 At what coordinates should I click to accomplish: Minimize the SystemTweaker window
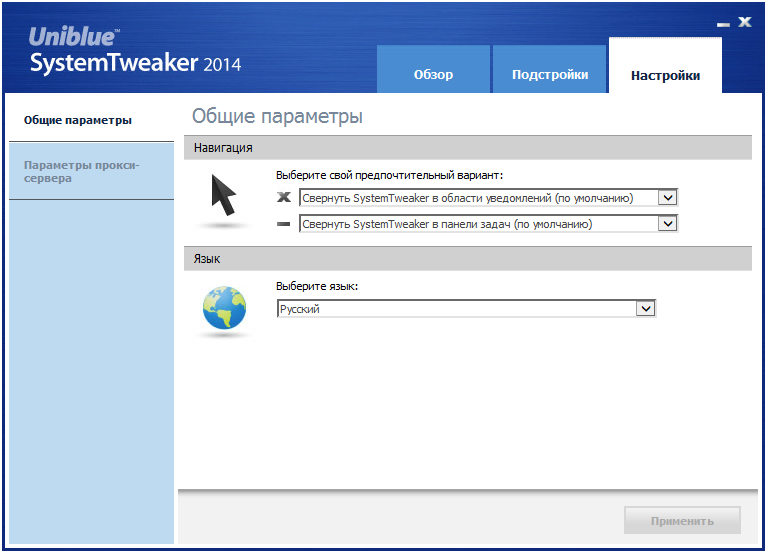point(723,24)
